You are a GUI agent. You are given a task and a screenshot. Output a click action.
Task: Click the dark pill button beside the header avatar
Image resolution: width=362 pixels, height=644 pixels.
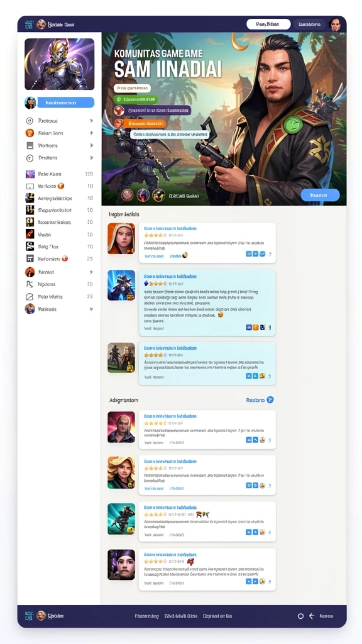click(309, 25)
